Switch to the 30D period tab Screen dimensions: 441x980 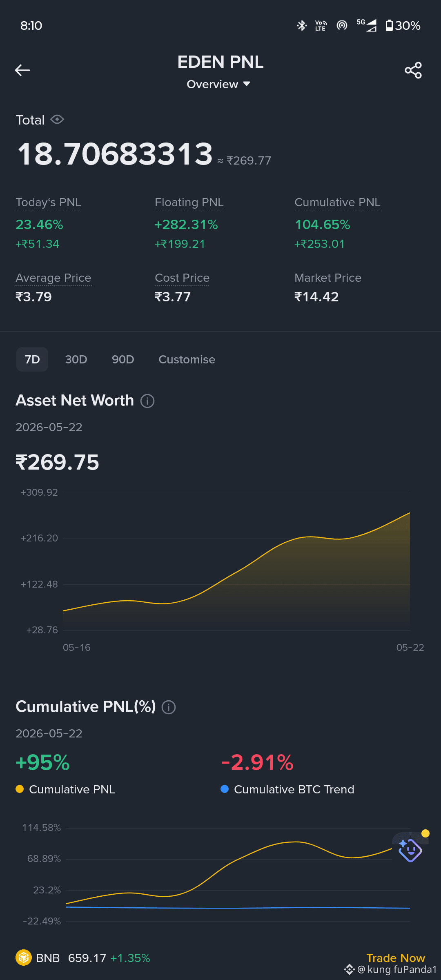(76, 359)
